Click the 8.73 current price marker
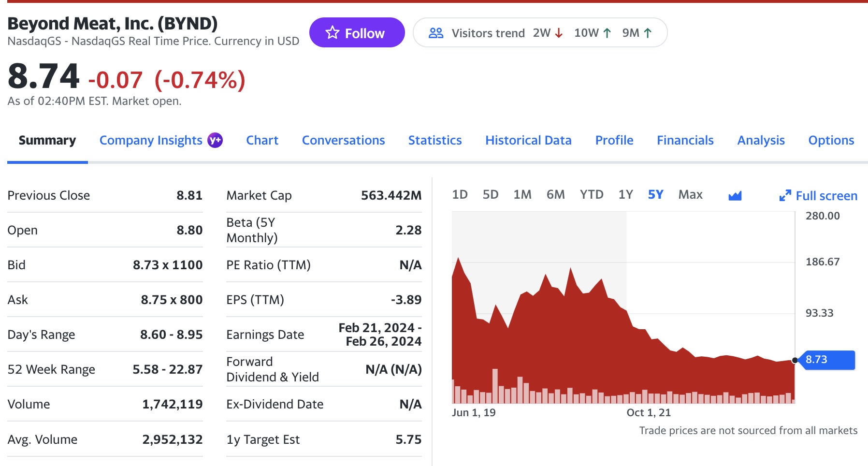The width and height of the screenshot is (868, 466). [x=826, y=360]
